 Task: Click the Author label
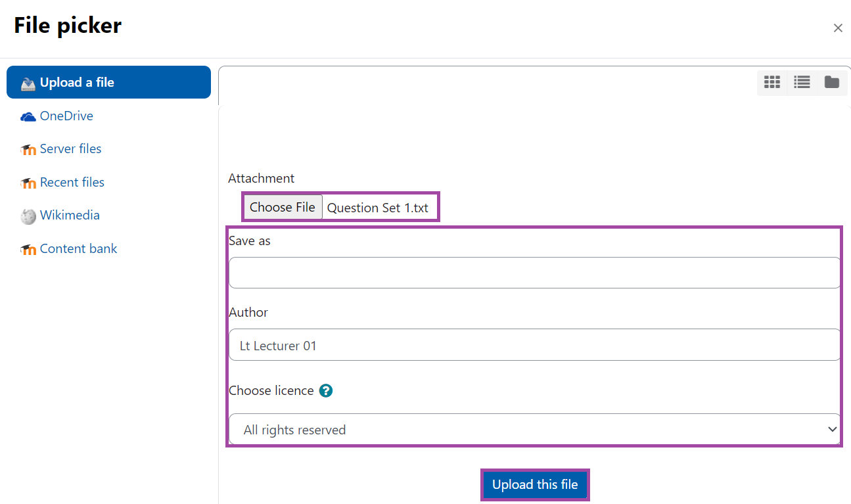[248, 313]
